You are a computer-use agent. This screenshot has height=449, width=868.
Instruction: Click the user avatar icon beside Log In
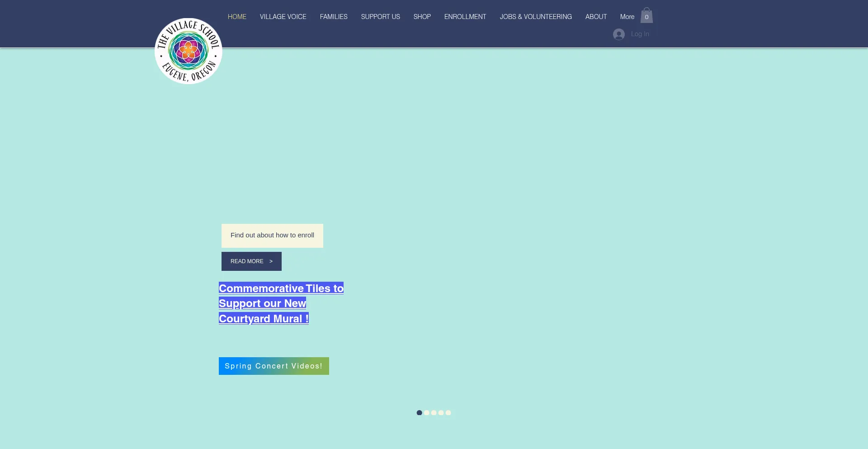click(x=619, y=34)
